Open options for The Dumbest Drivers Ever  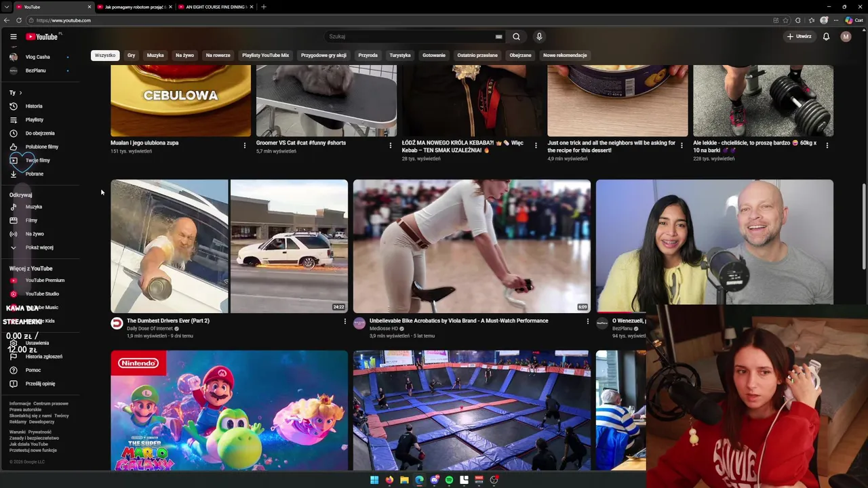click(344, 321)
